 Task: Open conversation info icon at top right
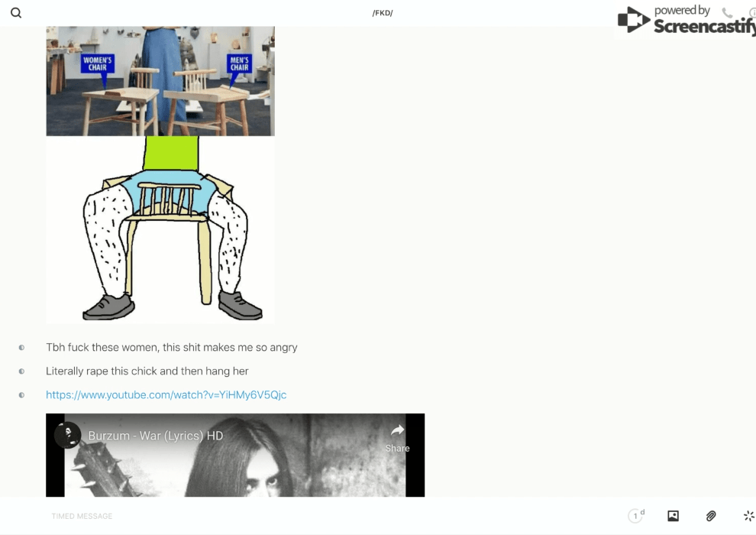[x=751, y=13]
